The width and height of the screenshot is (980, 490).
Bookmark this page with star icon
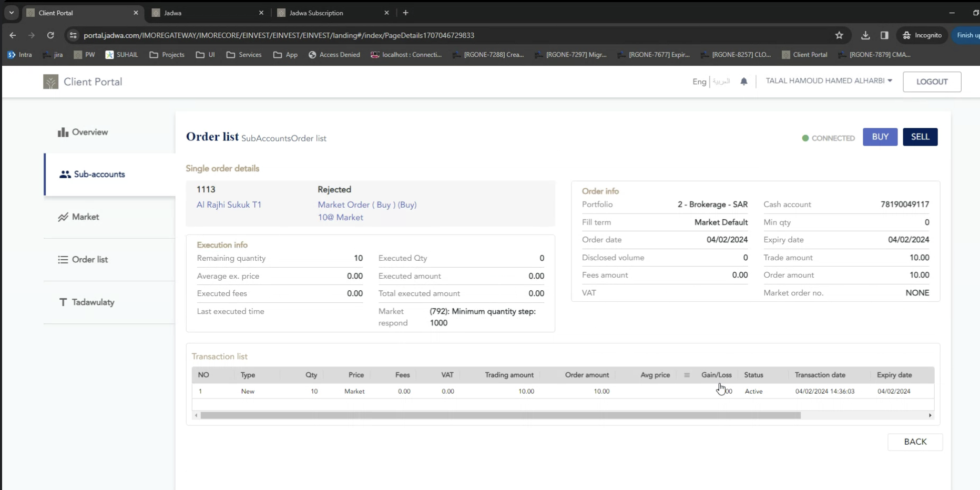(839, 35)
